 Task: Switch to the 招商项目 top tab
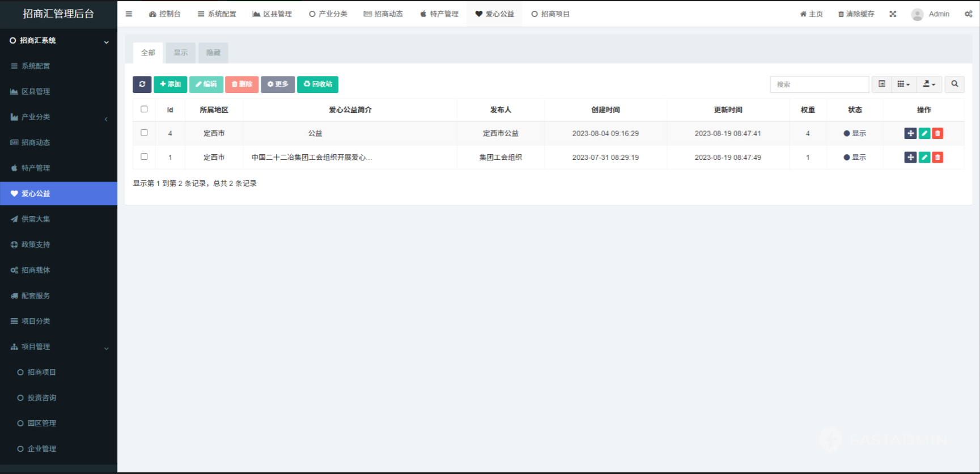[550, 14]
